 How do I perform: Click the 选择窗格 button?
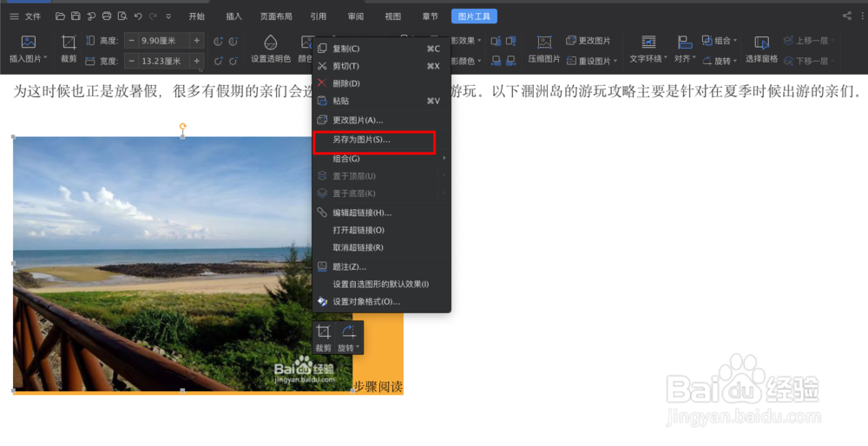click(x=762, y=49)
